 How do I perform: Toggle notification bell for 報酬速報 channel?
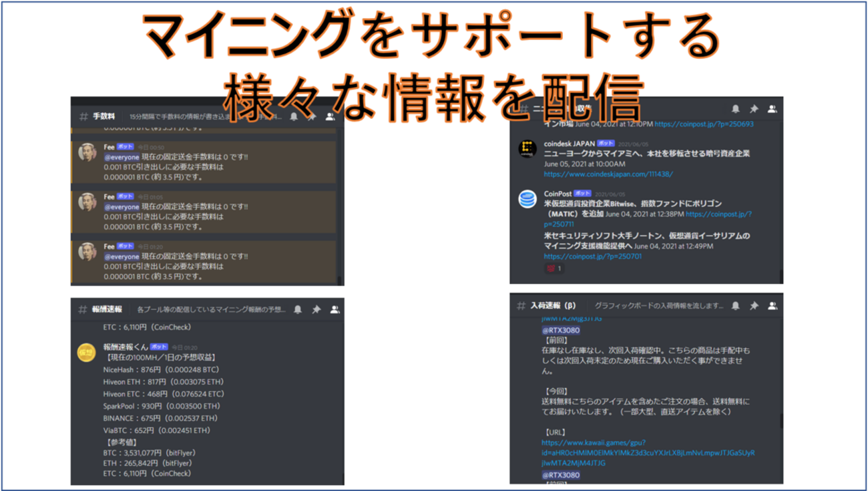298,309
